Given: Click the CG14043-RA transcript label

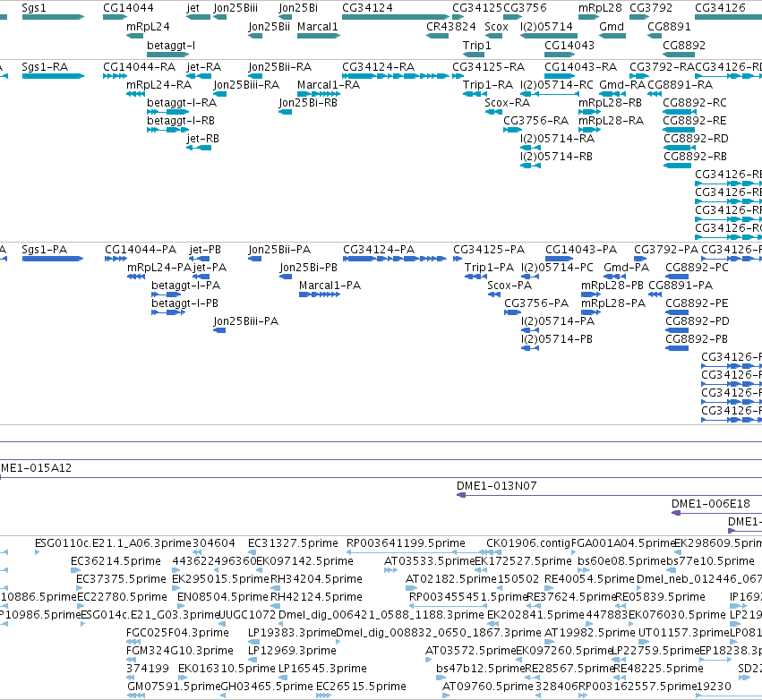Looking at the screenshot, I should coord(580,67).
